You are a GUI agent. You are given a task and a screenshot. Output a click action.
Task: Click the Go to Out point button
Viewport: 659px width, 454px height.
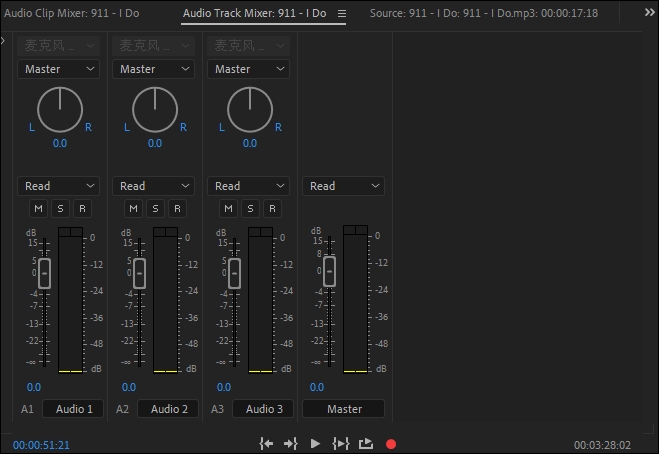coord(290,443)
